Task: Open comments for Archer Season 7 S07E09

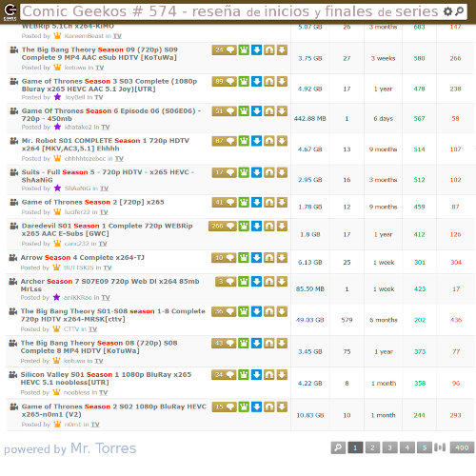Action: point(226,282)
